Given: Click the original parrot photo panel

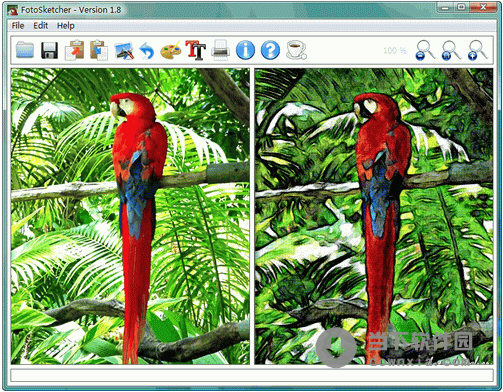Looking at the screenshot, I should click(x=130, y=216).
